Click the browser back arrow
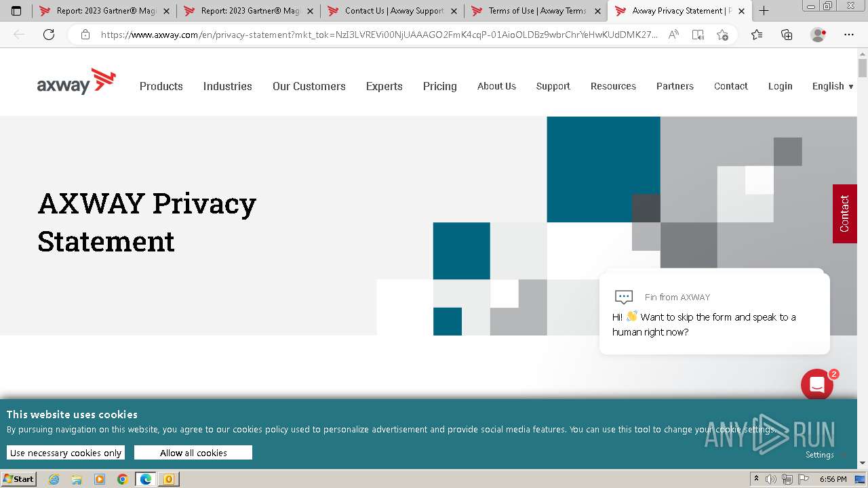The image size is (868, 488). (x=19, y=35)
